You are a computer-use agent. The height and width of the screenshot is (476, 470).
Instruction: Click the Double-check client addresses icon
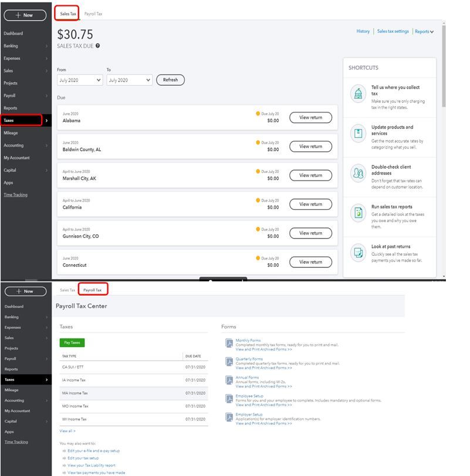(x=358, y=173)
